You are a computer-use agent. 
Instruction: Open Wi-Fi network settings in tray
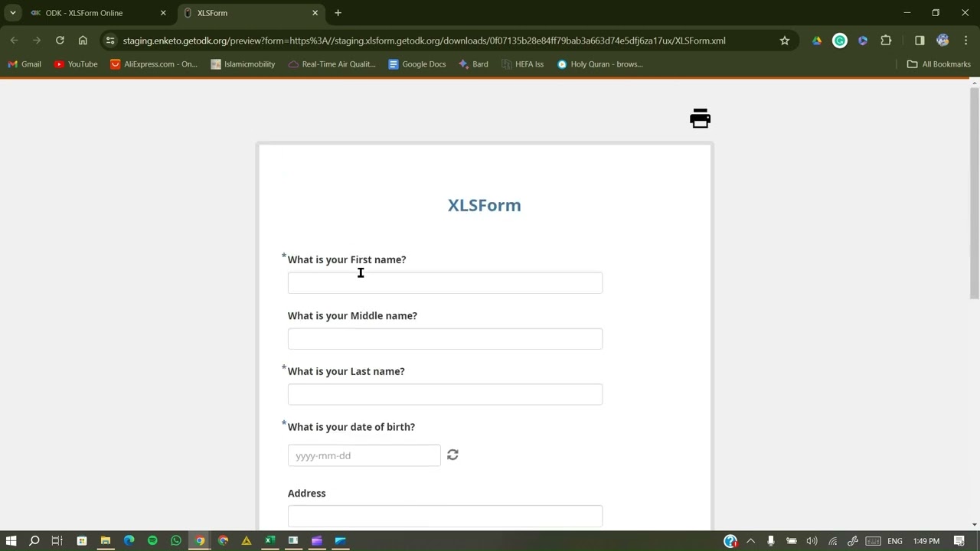click(832, 541)
